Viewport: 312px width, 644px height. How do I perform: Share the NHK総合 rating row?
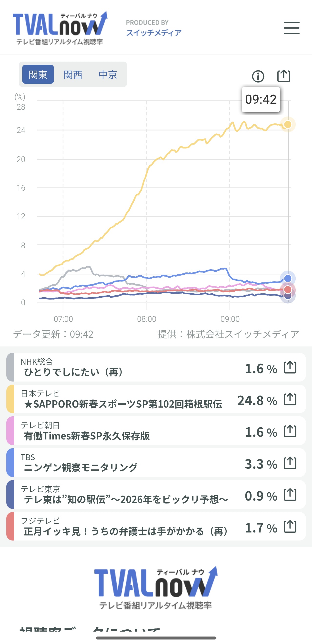tap(290, 367)
